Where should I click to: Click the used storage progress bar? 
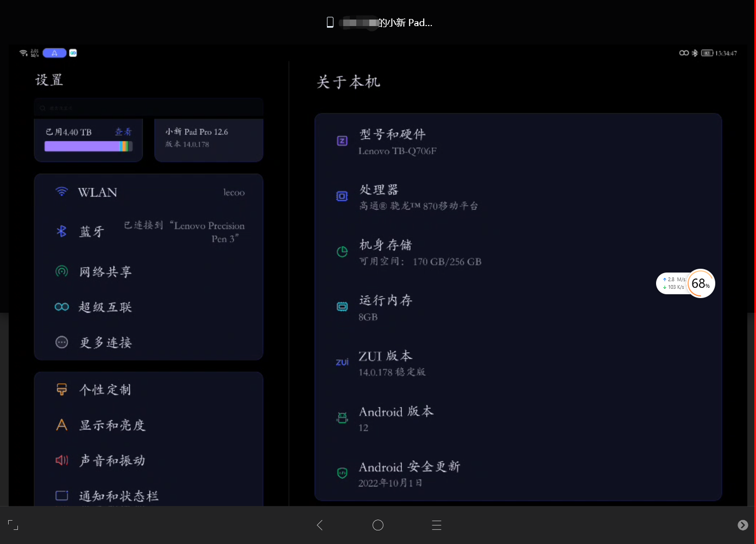[89, 146]
